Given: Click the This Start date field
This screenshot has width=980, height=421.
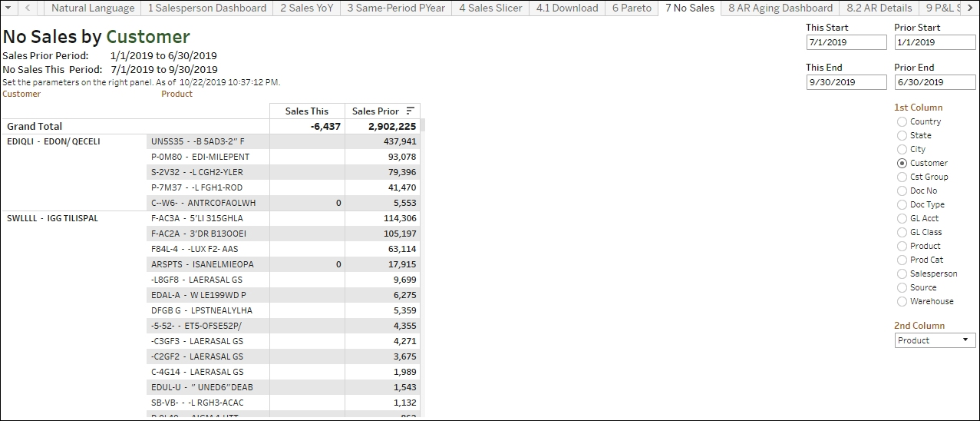Looking at the screenshot, I should (x=846, y=42).
